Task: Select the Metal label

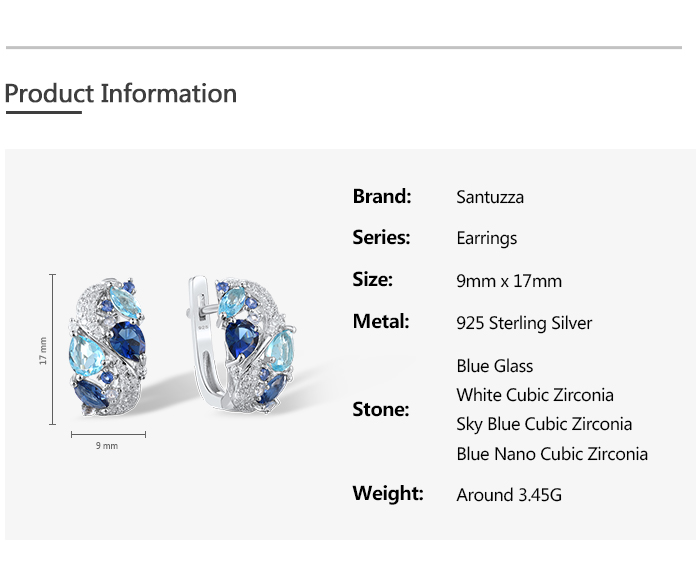Action: click(x=381, y=321)
